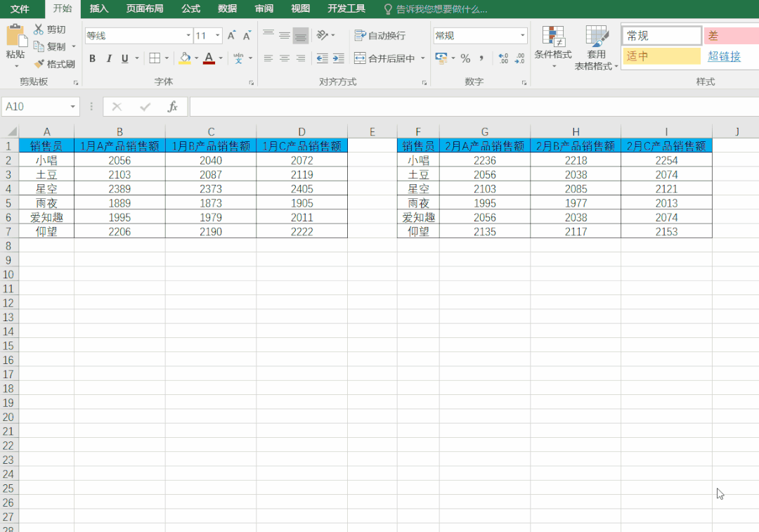The height and width of the screenshot is (532, 759).
Task: Open font color dropdown arrow
Action: coord(221,58)
